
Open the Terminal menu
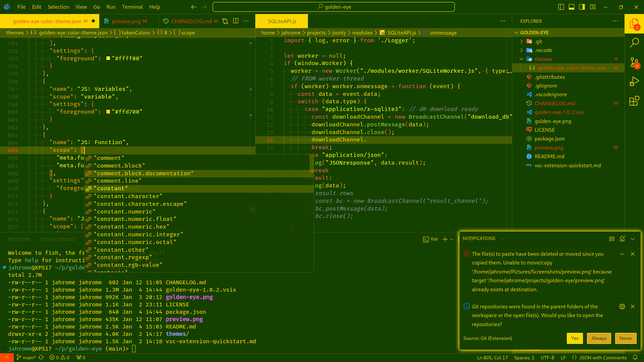pos(132,7)
